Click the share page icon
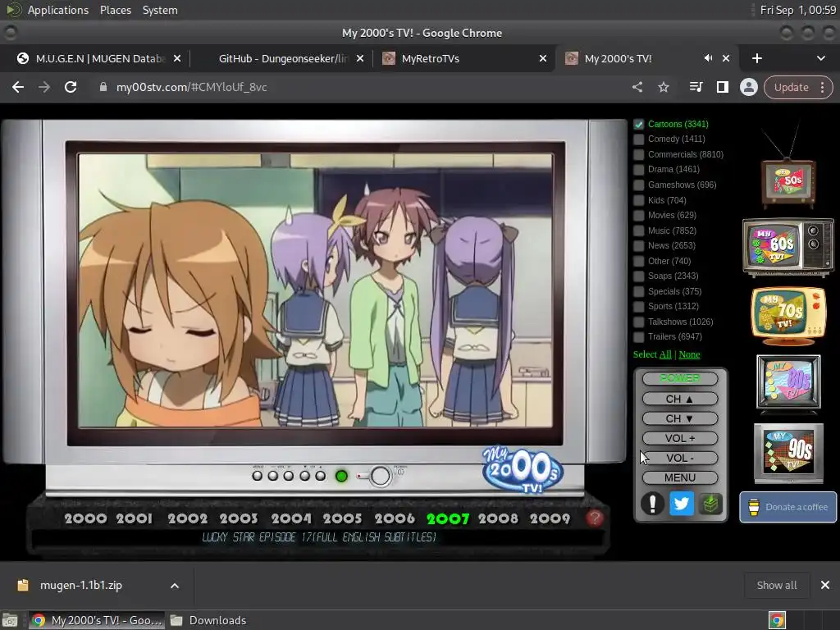Image resolution: width=840 pixels, height=630 pixels. 637,87
